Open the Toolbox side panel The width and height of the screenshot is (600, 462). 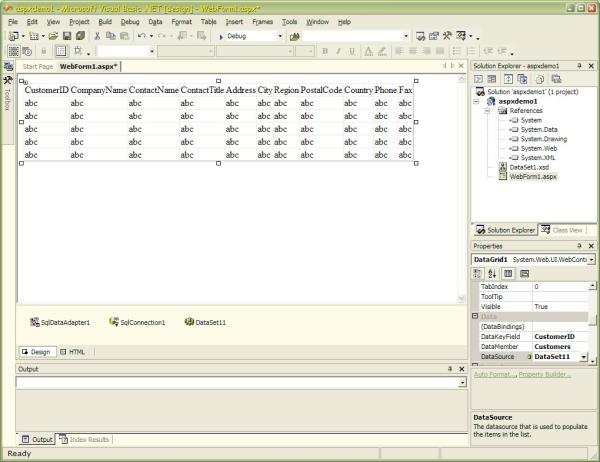(7, 93)
